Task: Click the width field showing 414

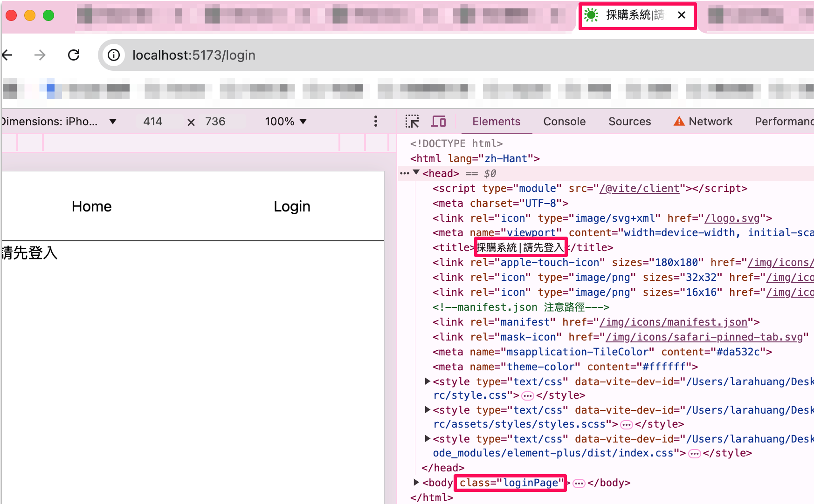Action: (153, 122)
